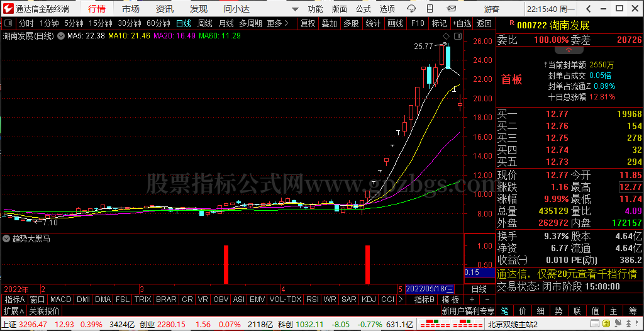Viewport: 644px width, 331px height.
Task: Click the 叠加 overlay button
Action: click(x=329, y=23)
